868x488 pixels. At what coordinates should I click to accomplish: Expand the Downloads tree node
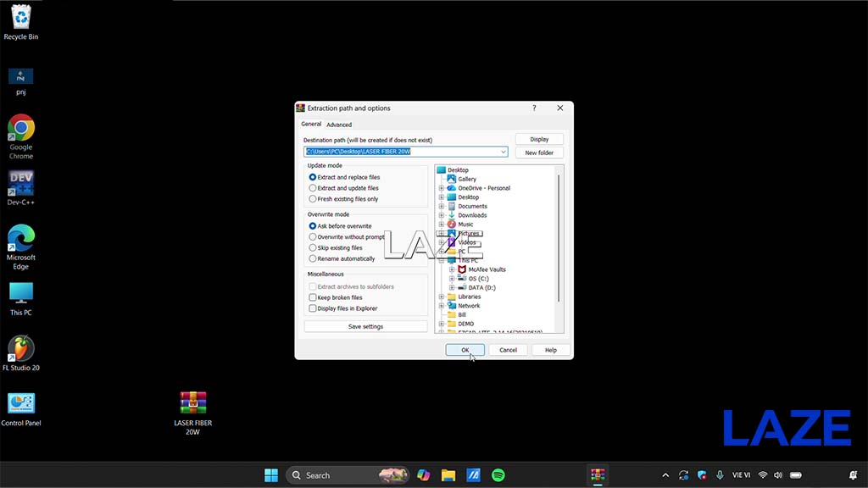point(442,215)
